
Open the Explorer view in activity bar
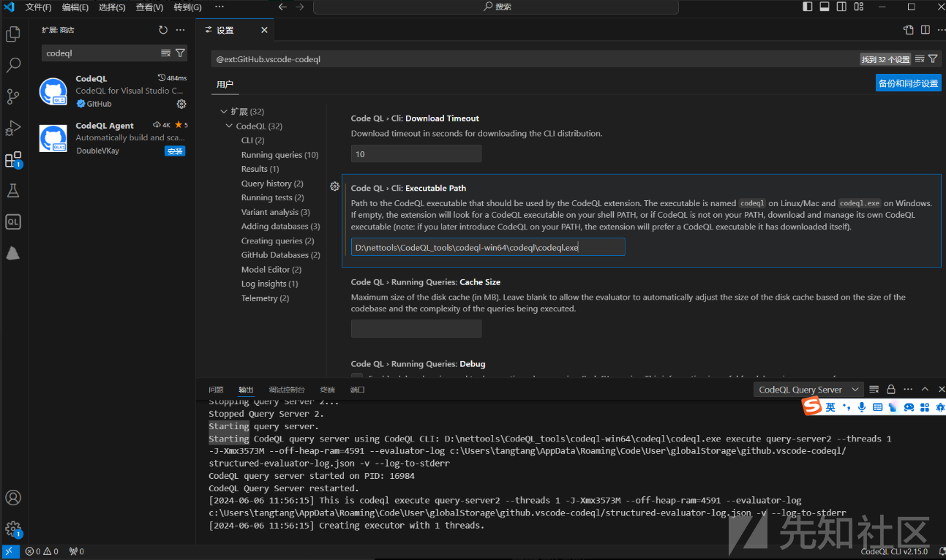(13, 34)
